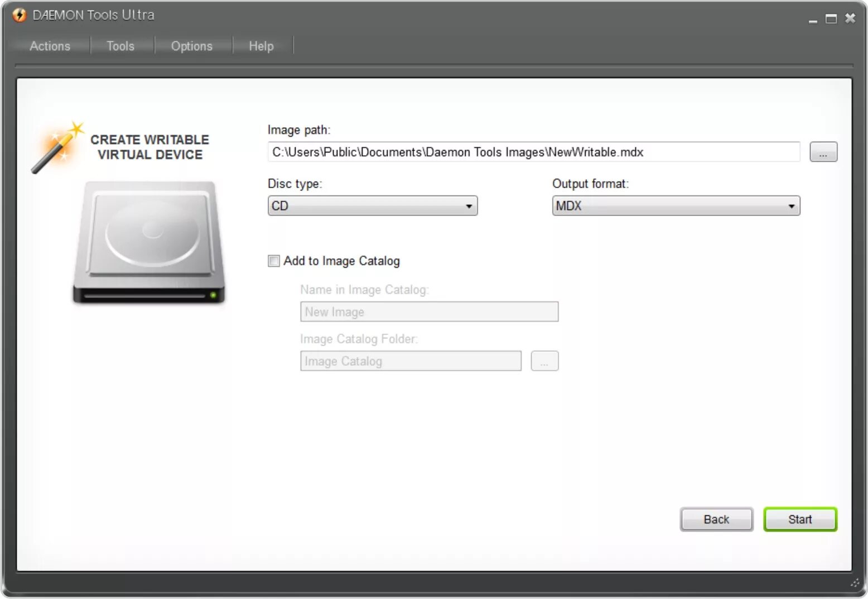Browse for Image Catalog folder button
Viewport: 868px width, 599px height.
click(544, 361)
